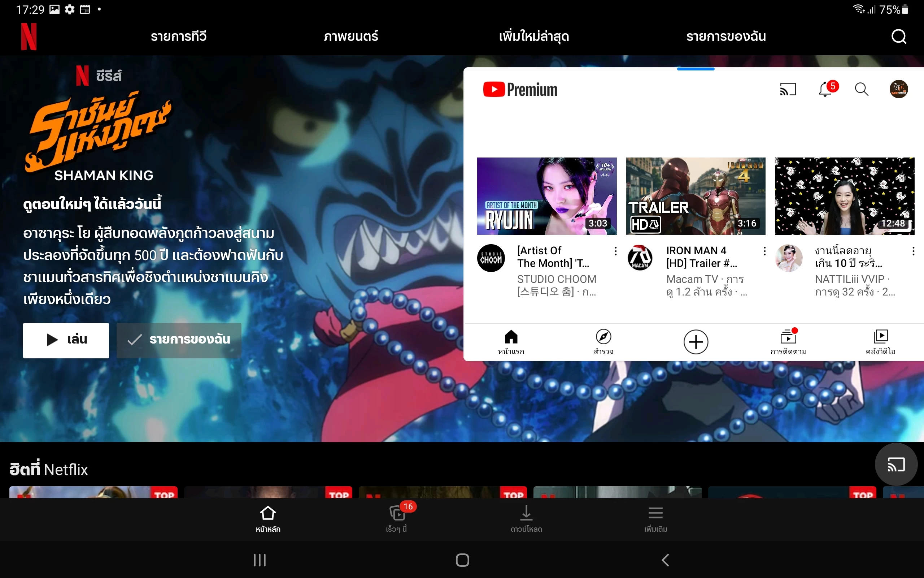This screenshot has width=924, height=578.
Task: Tap the ฮิตที่ Netflix row heading
Action: tap(48, 469)
